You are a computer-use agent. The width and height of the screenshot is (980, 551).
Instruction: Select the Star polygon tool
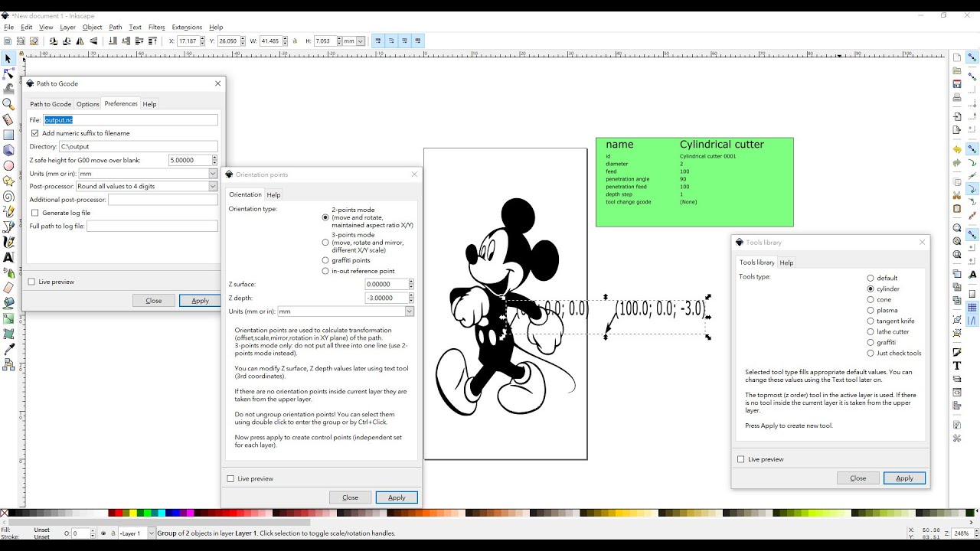pyautogui.click(x=8, y=181)
